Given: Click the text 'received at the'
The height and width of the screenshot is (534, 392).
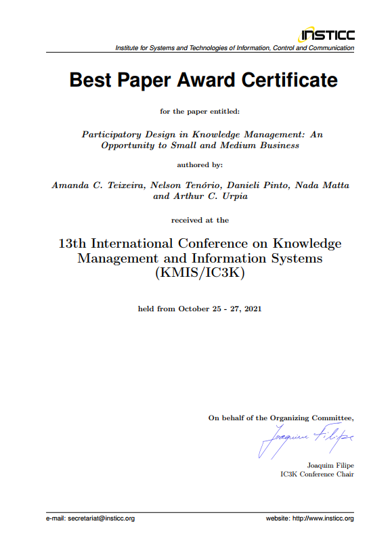Looking at the screenshot, I should [200, 221].
